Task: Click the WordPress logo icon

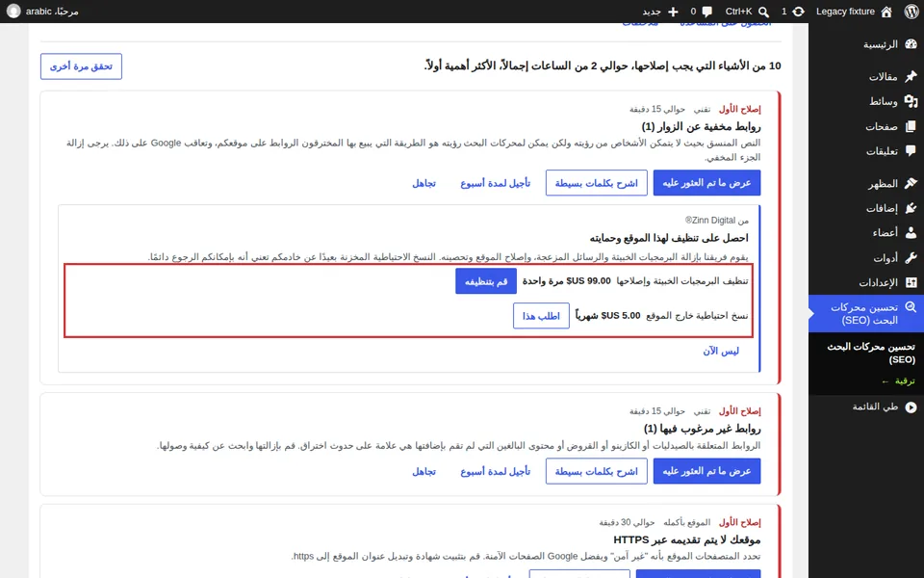Action: click(x=911, y=12)
